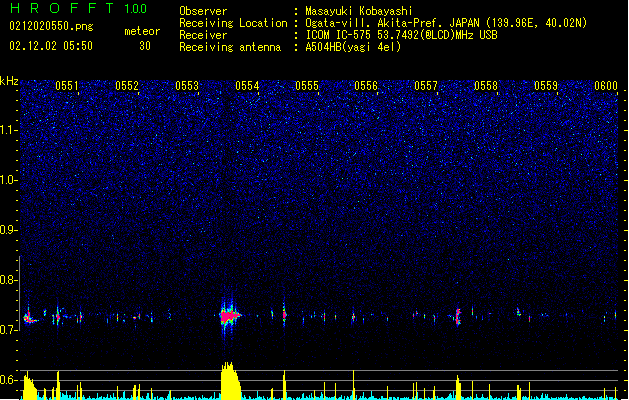Click the 1.1 kHz frequency axis label
This screenshot has width=629, height=400.
click(x=9, y=130)
